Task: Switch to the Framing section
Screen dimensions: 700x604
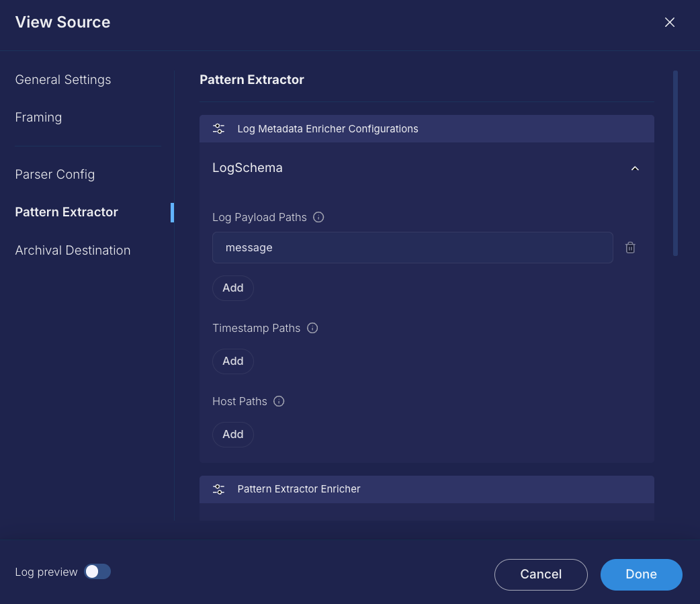Action: click(38, 117)
